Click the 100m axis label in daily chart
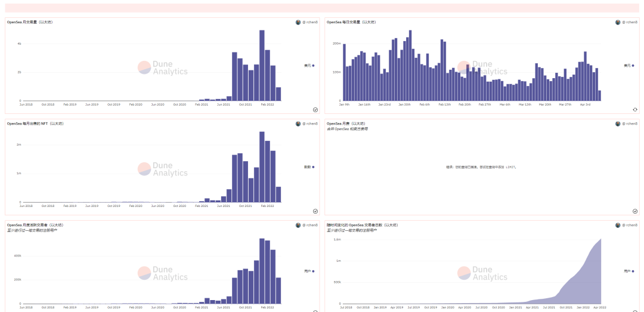 [x=337, y=72]
